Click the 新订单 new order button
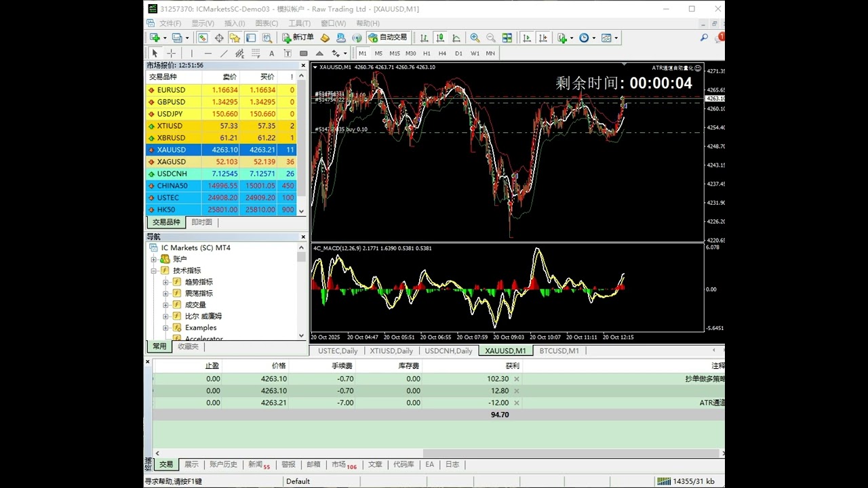This screenshot has height=488, width=868. click(298, 38)
